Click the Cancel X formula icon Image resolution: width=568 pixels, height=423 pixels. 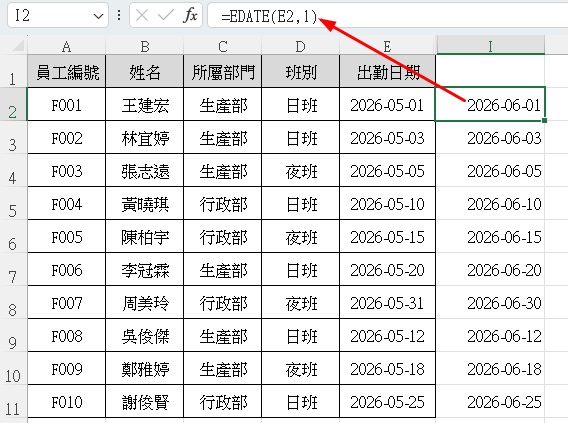click(142, 16)
